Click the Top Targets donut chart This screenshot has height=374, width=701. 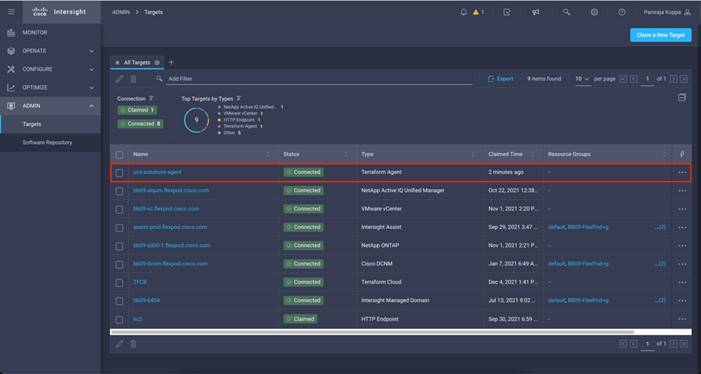point(196,120)
